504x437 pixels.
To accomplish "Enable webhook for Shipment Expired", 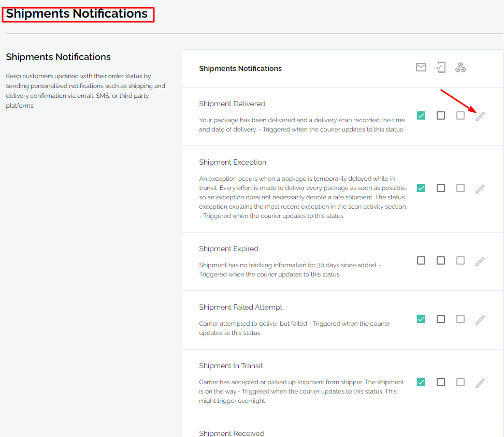I will pyautogui.click(x=460, y=260).
